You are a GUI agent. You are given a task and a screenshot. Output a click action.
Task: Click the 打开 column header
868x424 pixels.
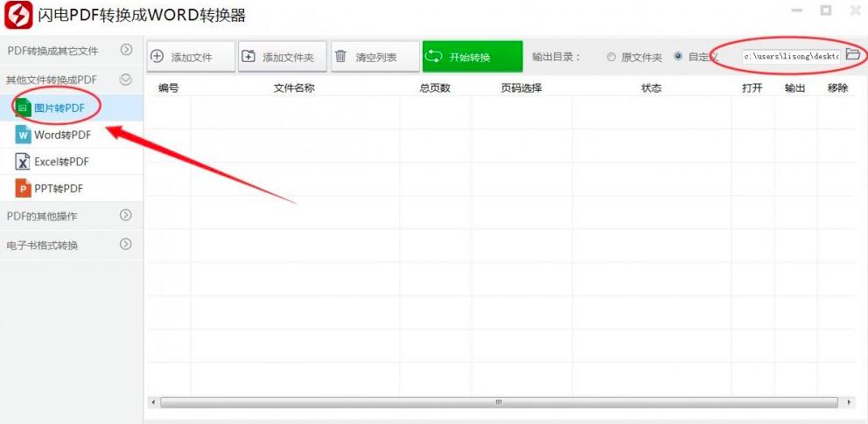pyautogui.click(x=752, y=88)
